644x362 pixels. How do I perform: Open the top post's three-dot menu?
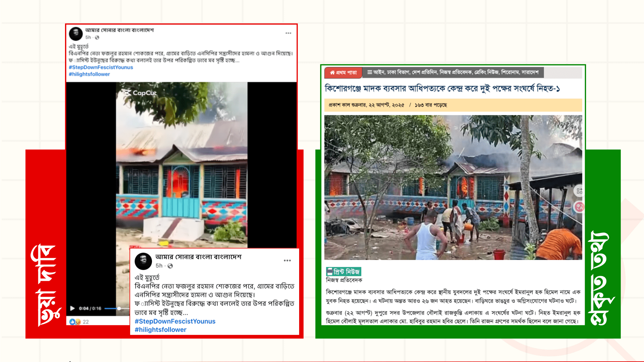pyautogui.click(x=288, y=33)
